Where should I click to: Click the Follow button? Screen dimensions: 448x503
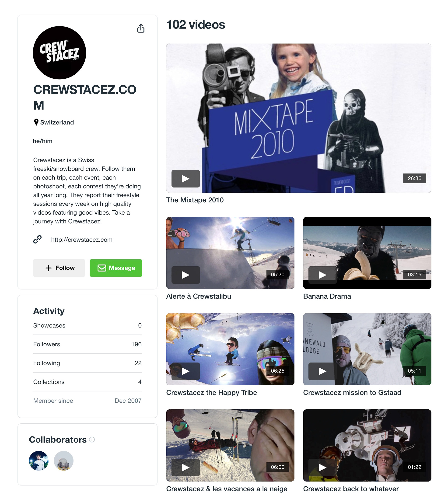click(x=59, y=268)
